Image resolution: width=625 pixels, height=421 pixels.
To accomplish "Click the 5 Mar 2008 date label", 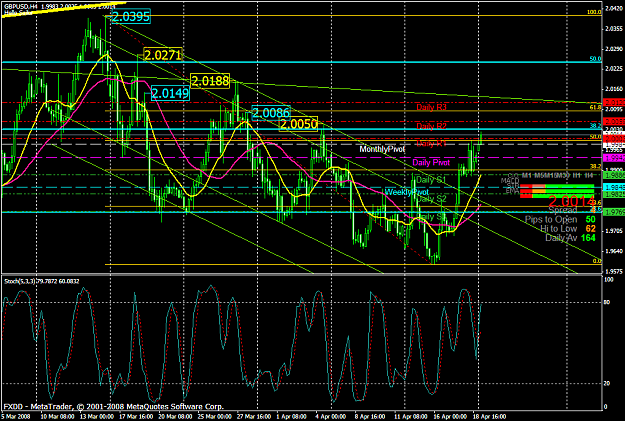I will pyautogui.click(x=15, y=417).
